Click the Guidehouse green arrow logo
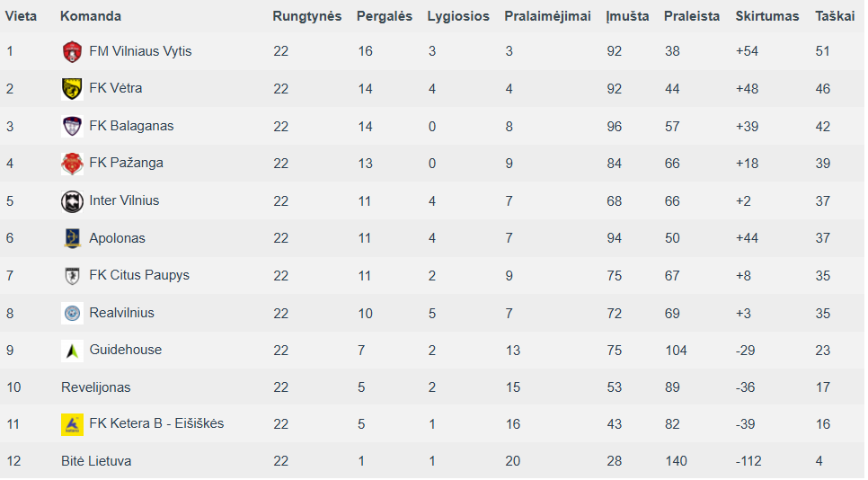Viewport: 868px width, 480px height. coord(72,351)
